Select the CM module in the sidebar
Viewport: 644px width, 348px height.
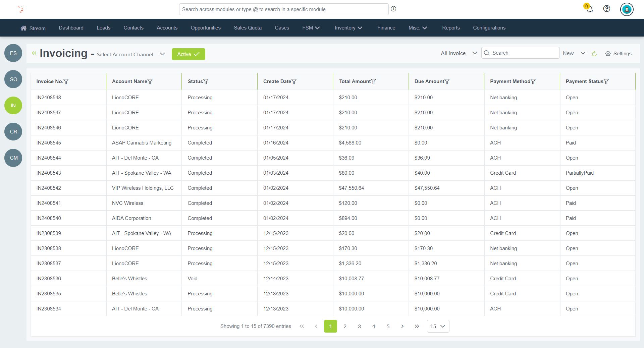tap(13, 158)
